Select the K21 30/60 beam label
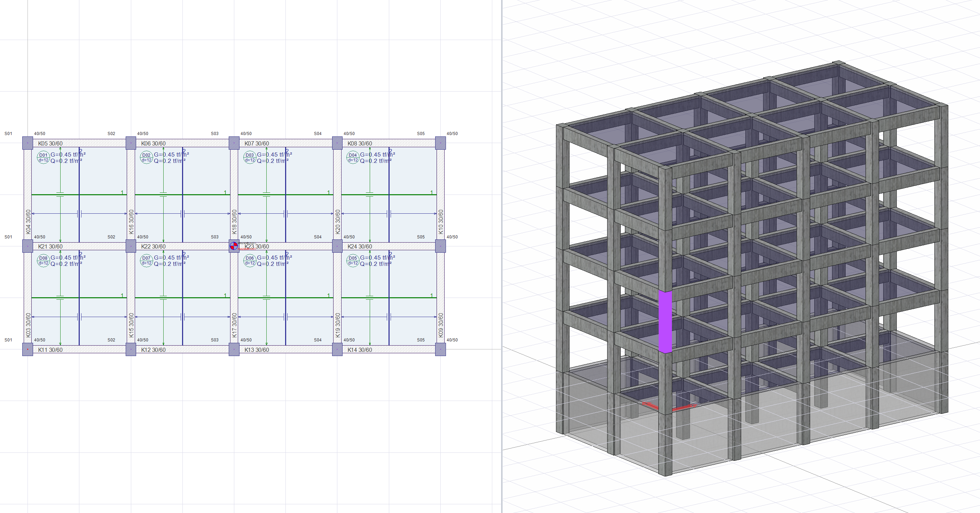Screen dimensions: 980x513 50,246
